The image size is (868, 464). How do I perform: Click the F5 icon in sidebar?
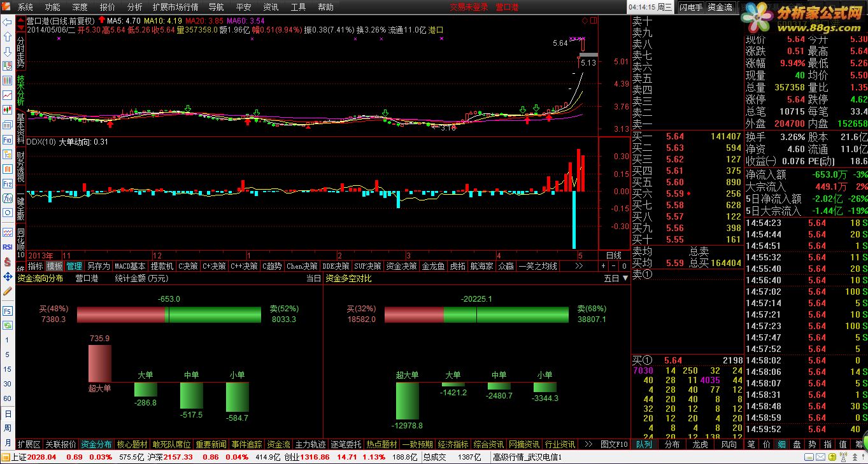(7, 311)
